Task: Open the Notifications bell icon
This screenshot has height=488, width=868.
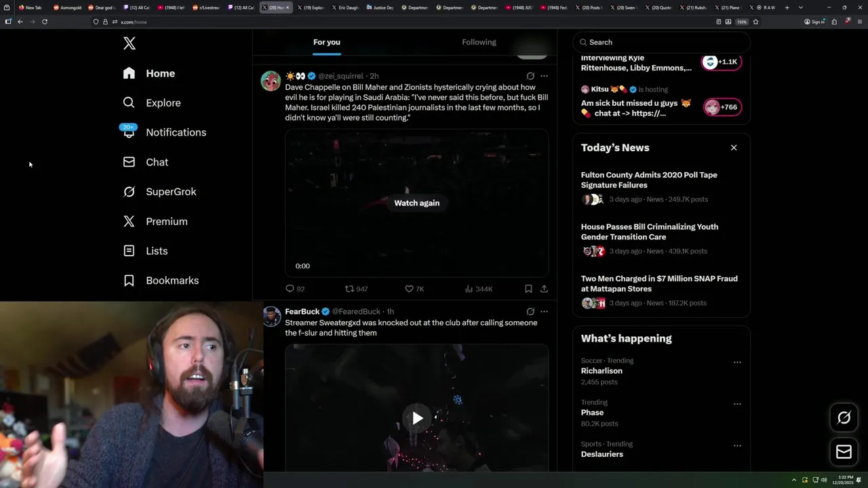Action: point(129,131)
